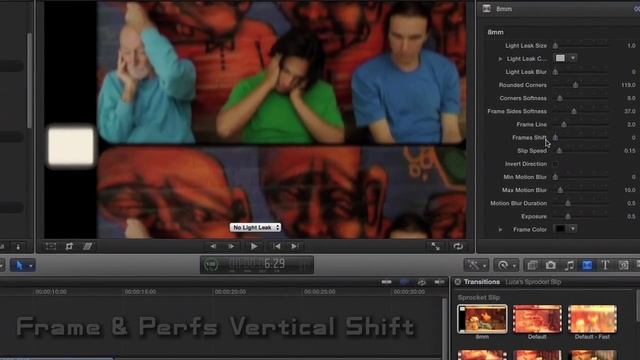The height and width of the screenshot is (360, 640).
Task: Open the tool selection dropdown arrow
Action: (31, 266)
